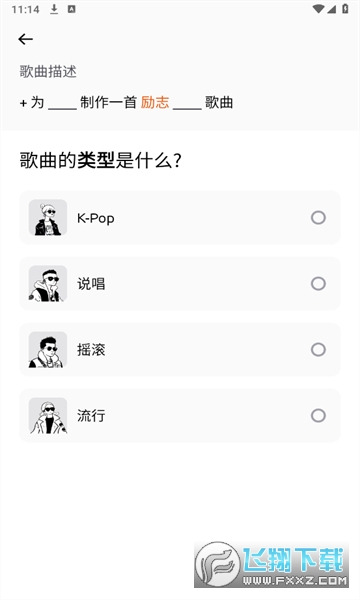360x600 pixels.
Task: Open the download notification icon
Action: [54, 9]
